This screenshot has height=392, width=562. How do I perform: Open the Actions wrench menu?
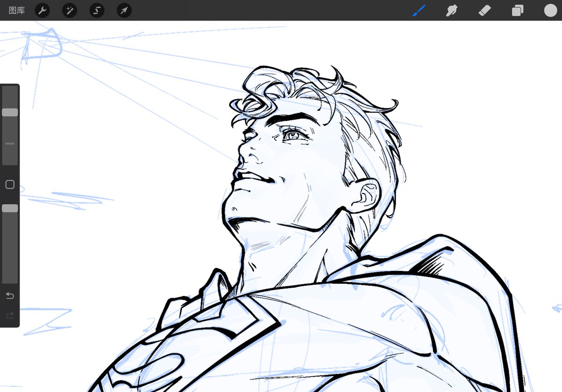point(42,10)
